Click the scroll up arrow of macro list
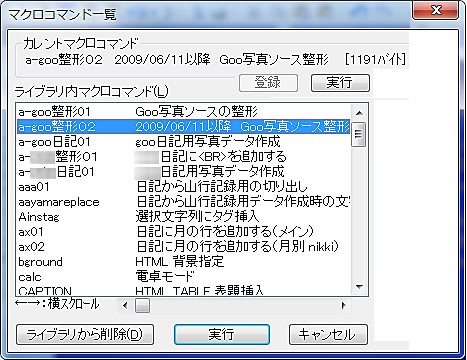The width and height of the screenshot is (467, 360). (x=359, y=113)
